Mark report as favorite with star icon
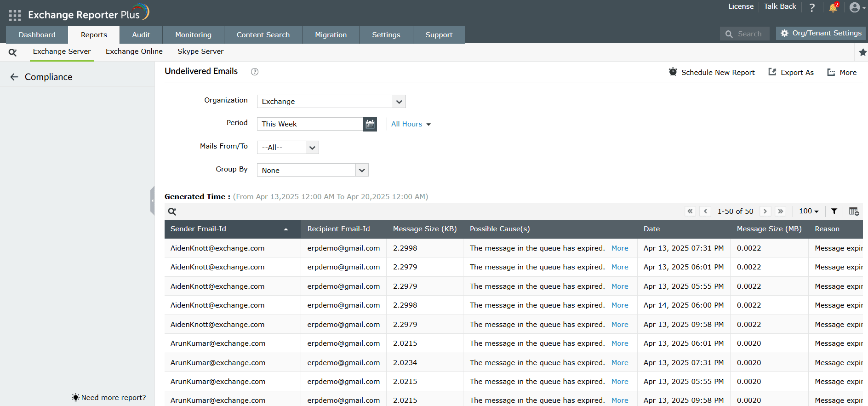868x406 pixels. [x=862, y=52]
